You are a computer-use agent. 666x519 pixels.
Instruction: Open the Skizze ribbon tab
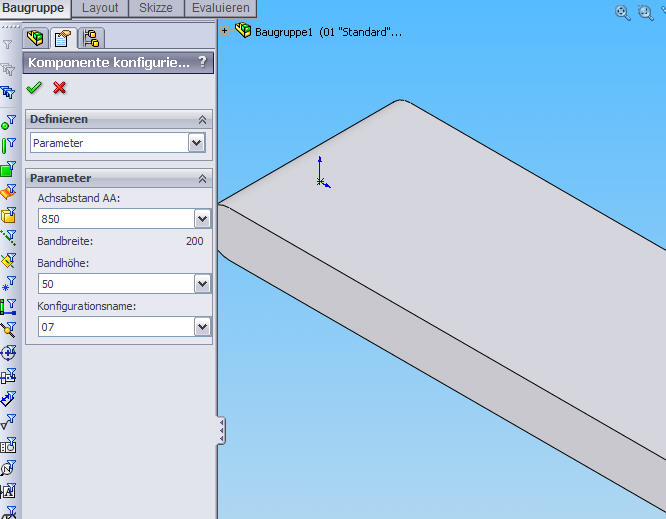tap(156, 8)
